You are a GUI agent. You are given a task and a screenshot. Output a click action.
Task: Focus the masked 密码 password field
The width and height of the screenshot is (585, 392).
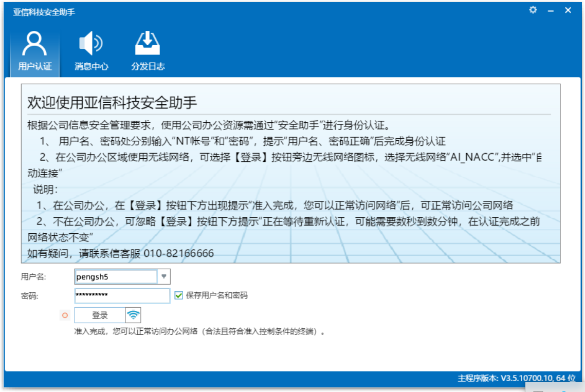pos(122,295)
